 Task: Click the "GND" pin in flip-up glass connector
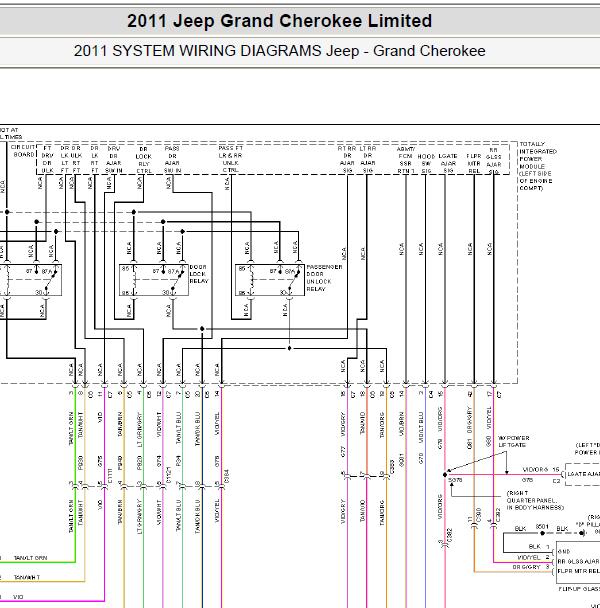[x=564, y=551]
